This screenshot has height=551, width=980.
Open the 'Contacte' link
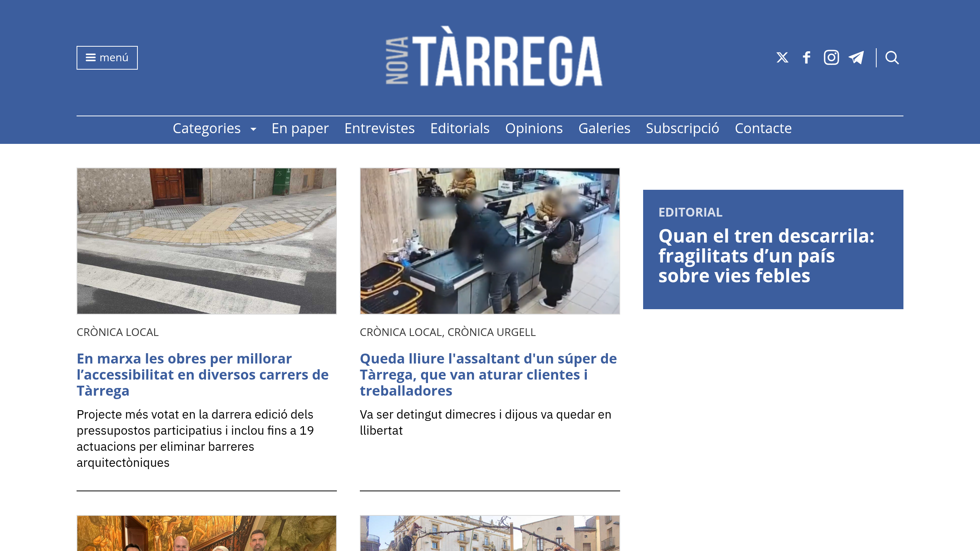(x=763, y=128)
